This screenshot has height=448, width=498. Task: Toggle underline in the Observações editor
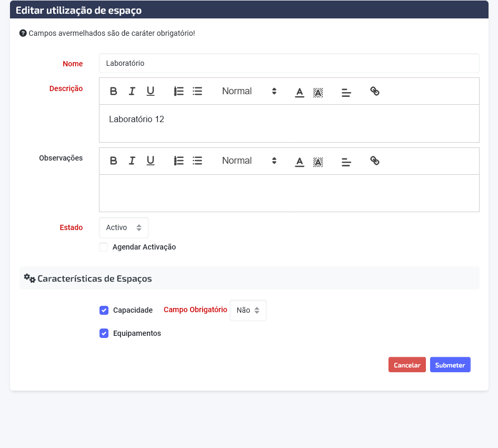click(x=150, y=161)
